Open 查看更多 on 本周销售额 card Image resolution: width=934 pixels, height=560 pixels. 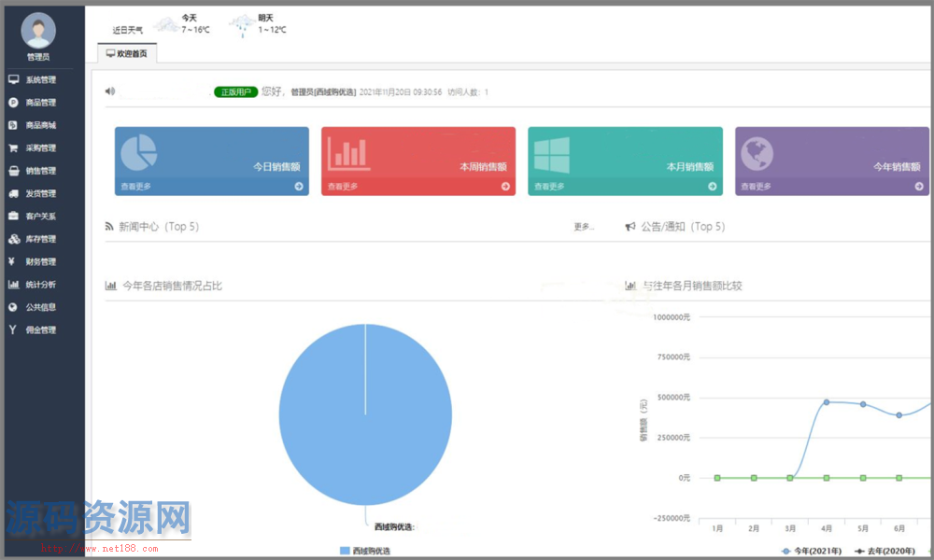[x=343, y=187]
